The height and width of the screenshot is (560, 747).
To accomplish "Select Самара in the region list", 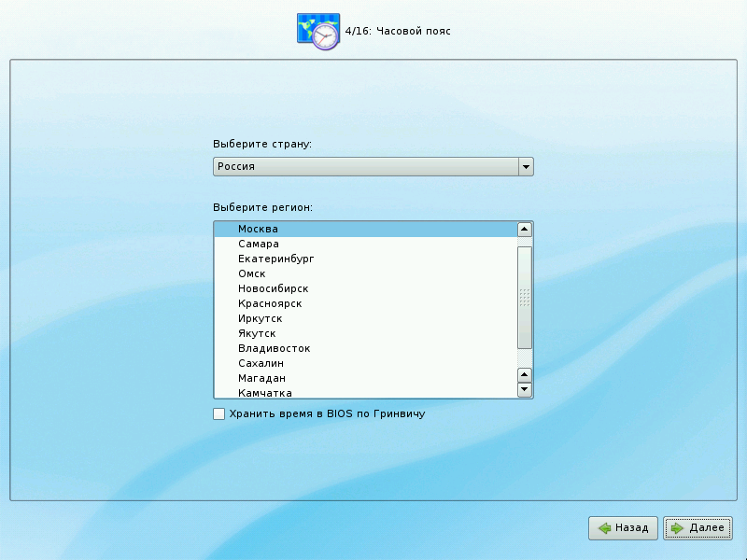I will 259,244.
